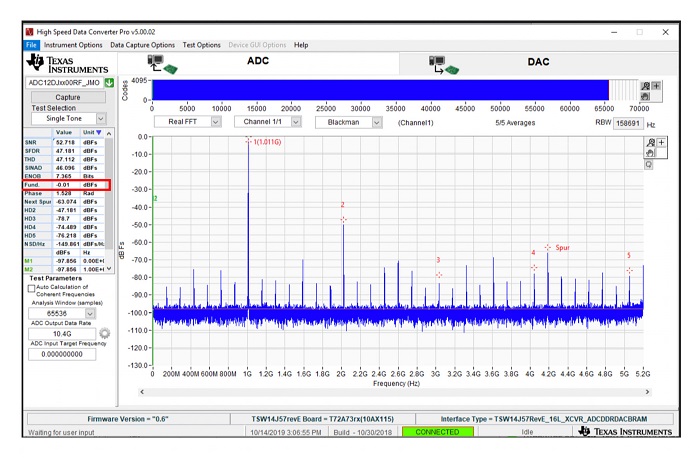This screenshot has height=466, width=700.
Task: Open the Blackman window dropdown
Action: [377, 122]
